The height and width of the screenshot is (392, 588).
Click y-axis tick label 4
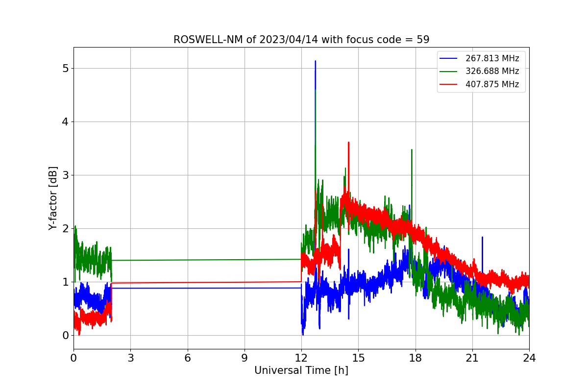pos(66,122)
